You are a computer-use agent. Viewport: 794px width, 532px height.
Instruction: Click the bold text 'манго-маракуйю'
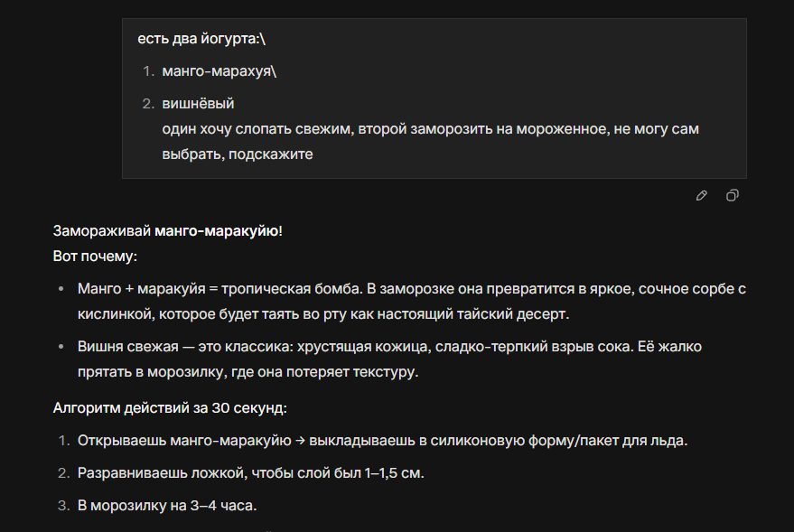[216, 231]
